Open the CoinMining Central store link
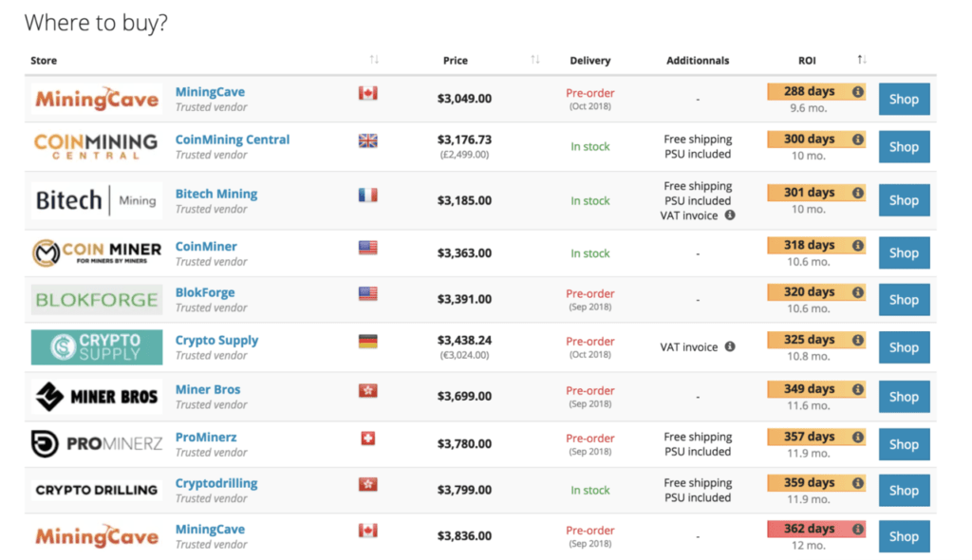Image resolution: width=972 pixels, height=560 pixels. coord(233,140)
